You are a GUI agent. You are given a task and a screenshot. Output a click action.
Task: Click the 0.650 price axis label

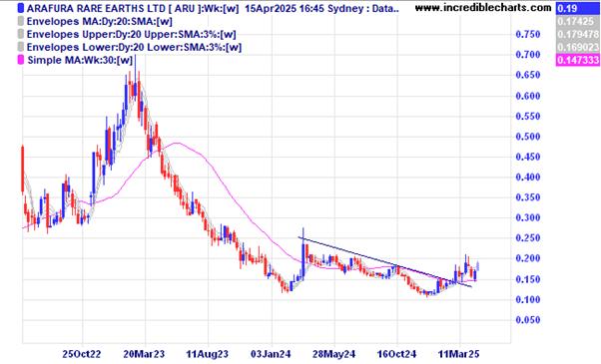click(528, 75)
